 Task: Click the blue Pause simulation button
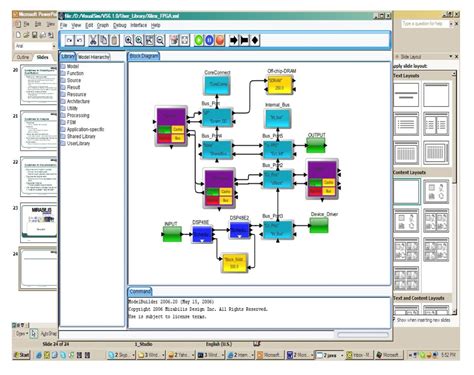tap(209, 40)
